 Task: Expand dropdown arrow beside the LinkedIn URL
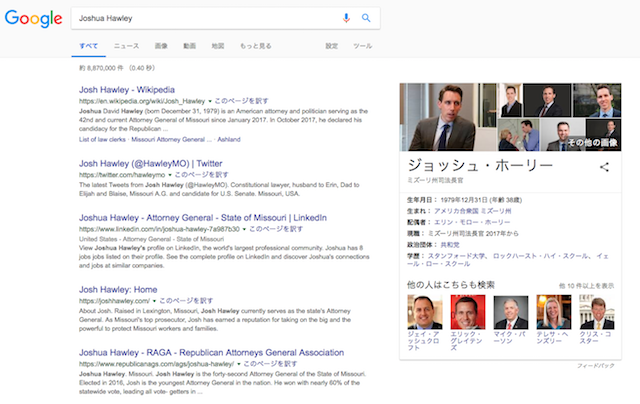point(244,229)
